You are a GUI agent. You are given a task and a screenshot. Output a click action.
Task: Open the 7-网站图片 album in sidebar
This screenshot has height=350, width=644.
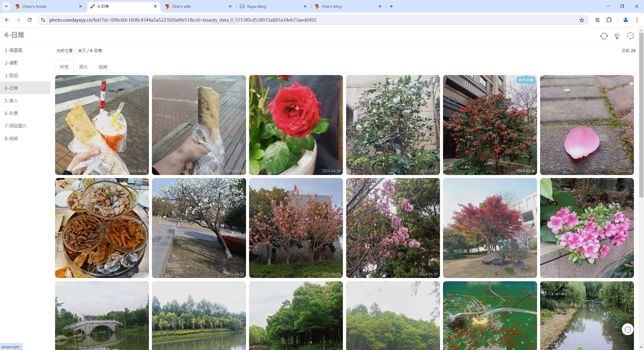coord(25,126)
